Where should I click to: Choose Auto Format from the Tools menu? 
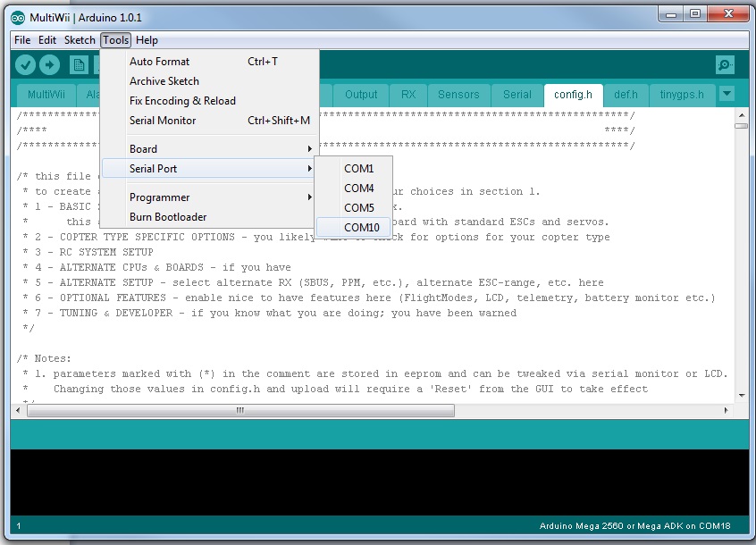159,62
